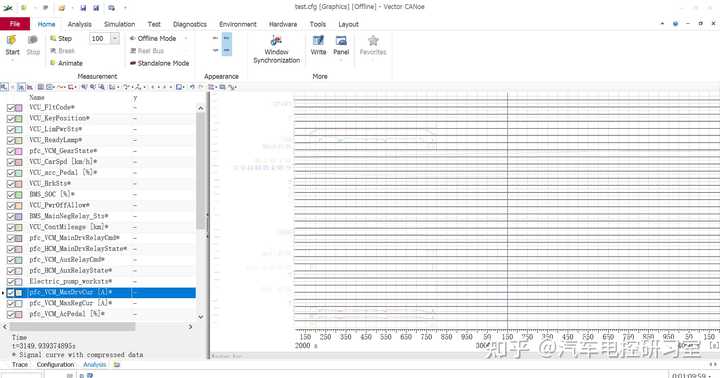720x378 pixels.
Task: Click color swatch of VCU_LimPwrSts
Action: [19, 130]
